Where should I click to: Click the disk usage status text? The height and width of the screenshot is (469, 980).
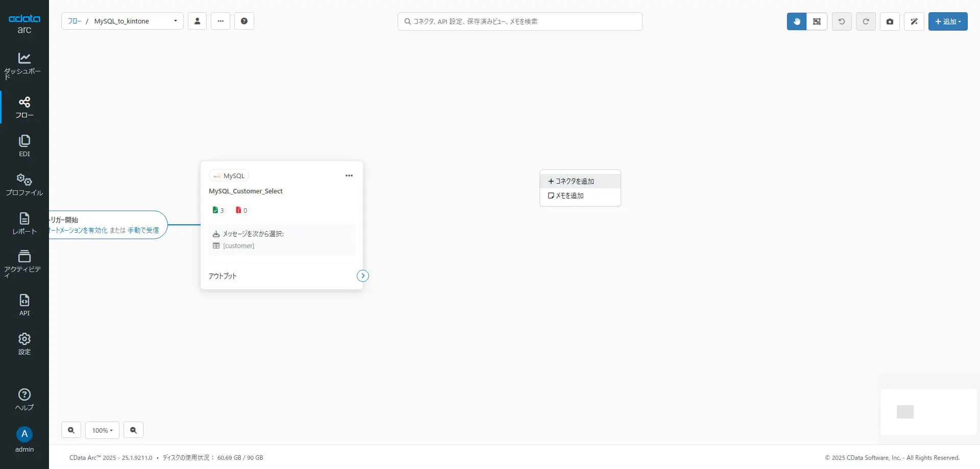click(213, 458)
